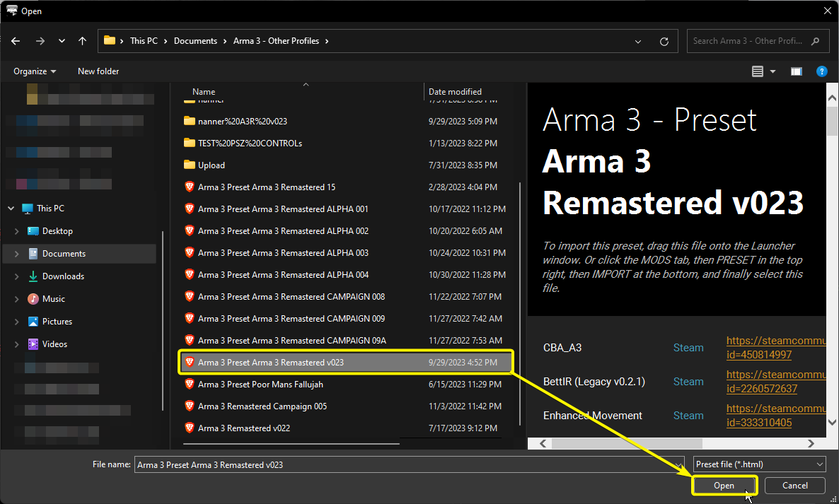839x504 pixels.
Task: Select Arma 3 Remastered ALPHA 003 preset
Action: point(283,253)
